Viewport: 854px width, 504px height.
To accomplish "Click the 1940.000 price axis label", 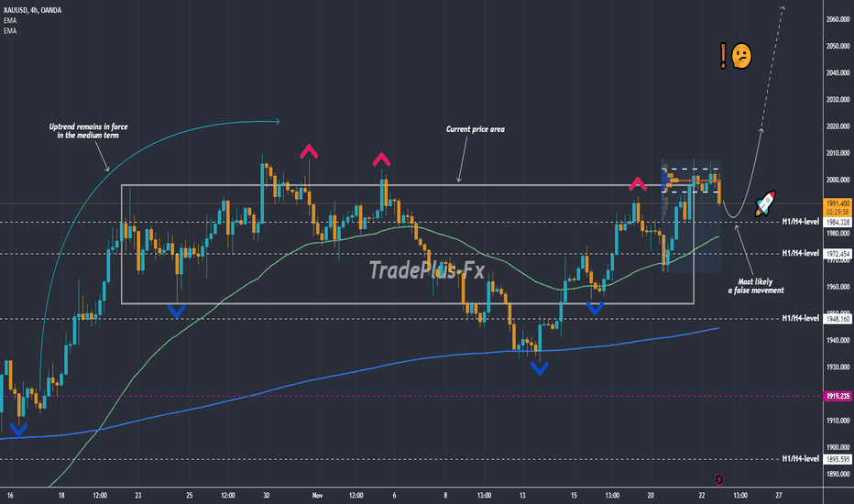I will coord(838,341).
